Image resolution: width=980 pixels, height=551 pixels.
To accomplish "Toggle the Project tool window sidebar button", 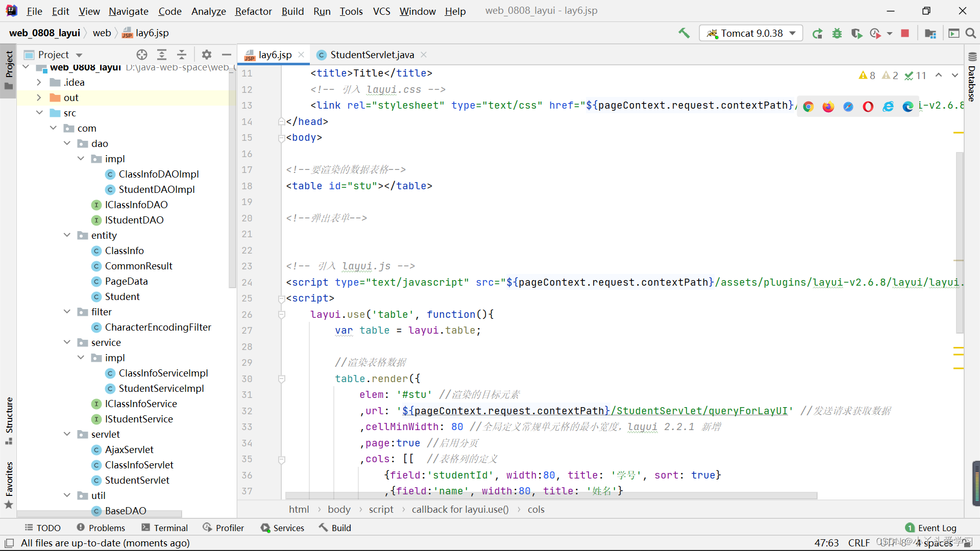I will 9,70.
